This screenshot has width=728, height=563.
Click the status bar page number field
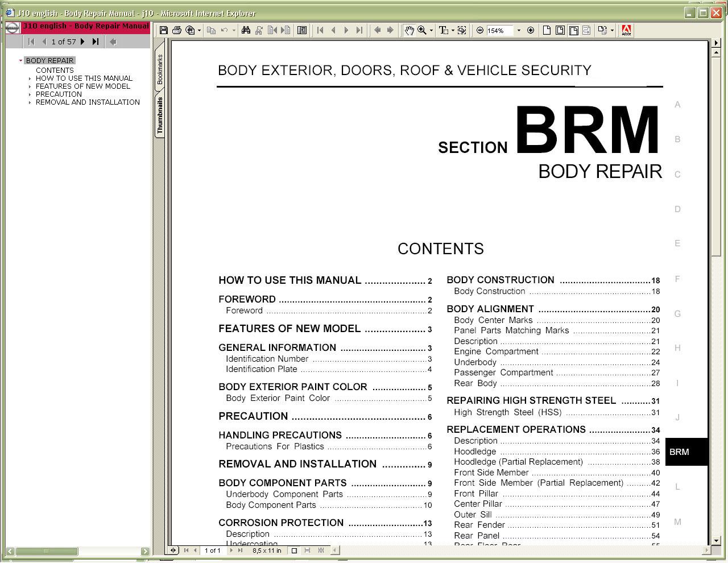click(x=213, y=550)
